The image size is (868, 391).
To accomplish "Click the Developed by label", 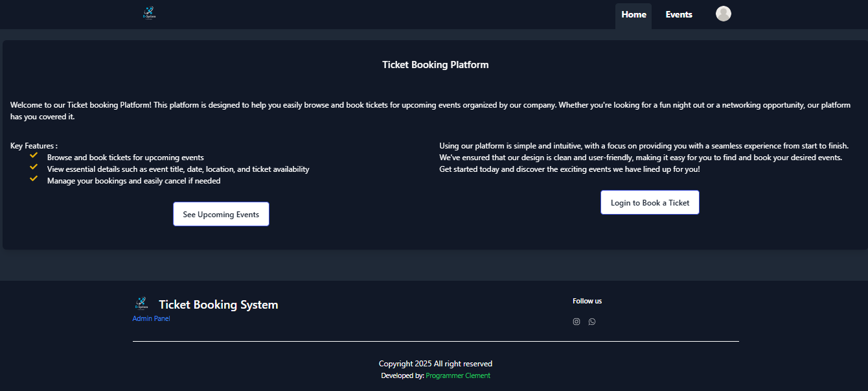I will (402, 375).
